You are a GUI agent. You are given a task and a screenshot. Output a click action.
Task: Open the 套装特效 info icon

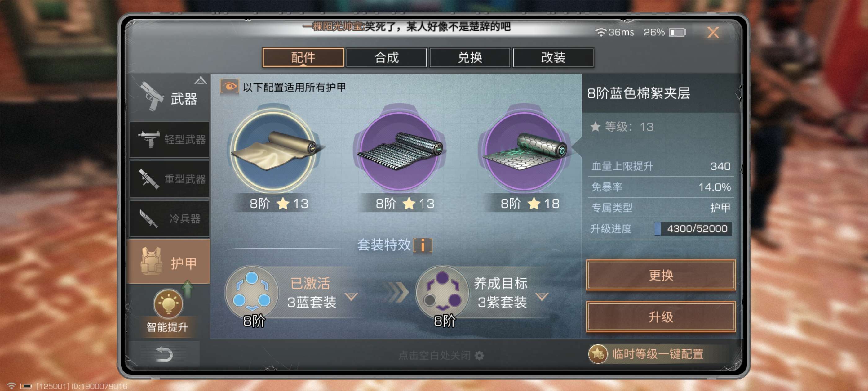(423, 245)
